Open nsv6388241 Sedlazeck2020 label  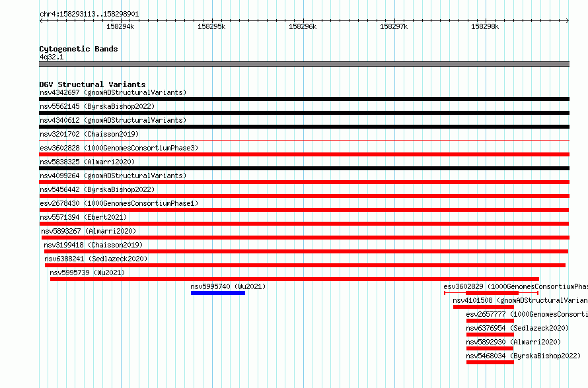coord(96,259)
